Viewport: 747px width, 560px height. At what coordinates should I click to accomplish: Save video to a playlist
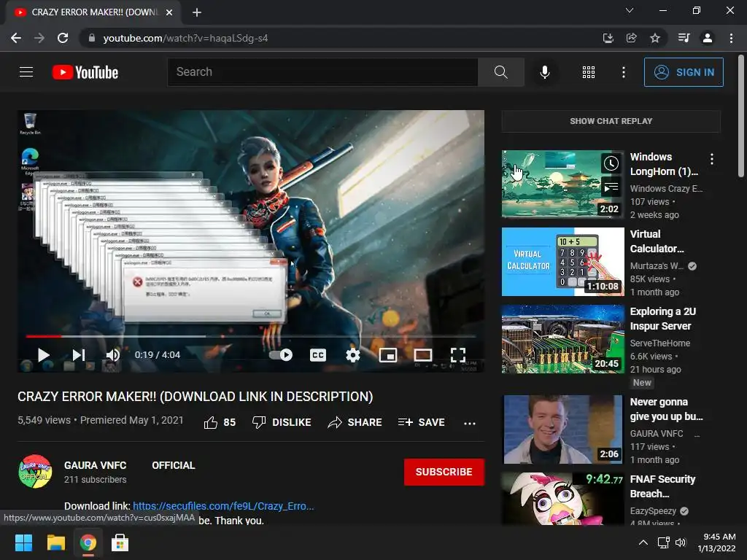click(422, 422)
